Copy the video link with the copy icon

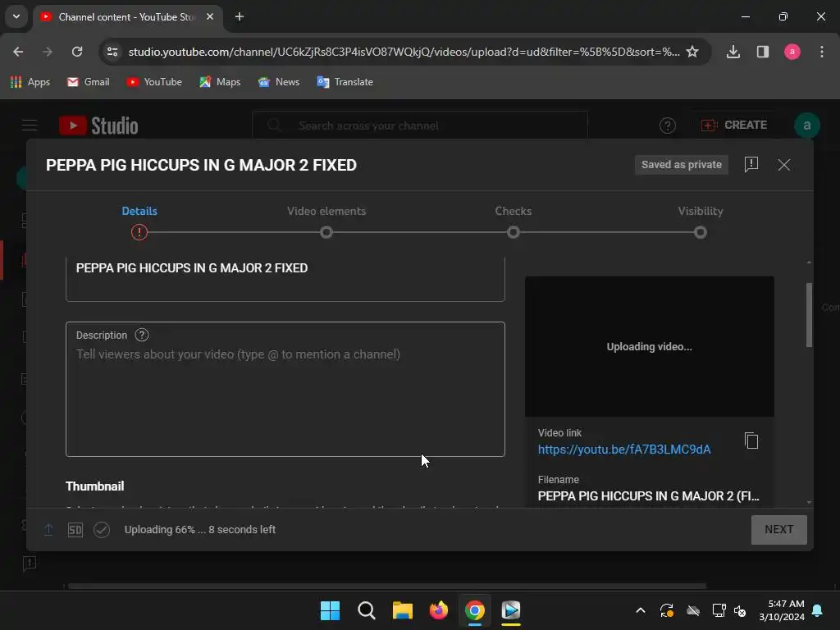pos(751,441)
